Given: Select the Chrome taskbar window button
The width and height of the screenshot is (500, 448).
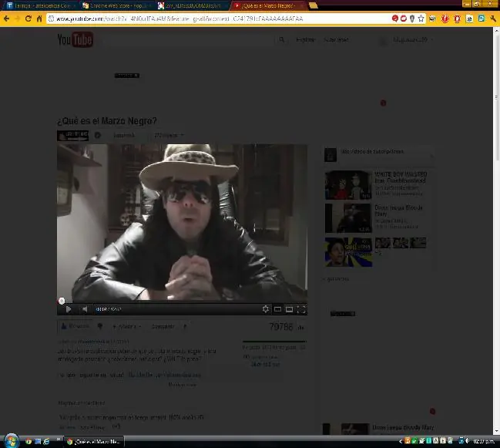Looking at the screenshot, I should coord(94,442).
